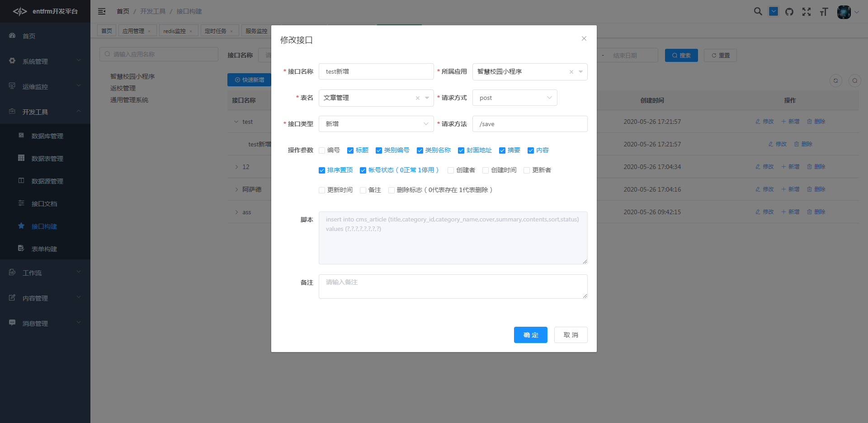Open 表单构建 in sidebar

45,249
